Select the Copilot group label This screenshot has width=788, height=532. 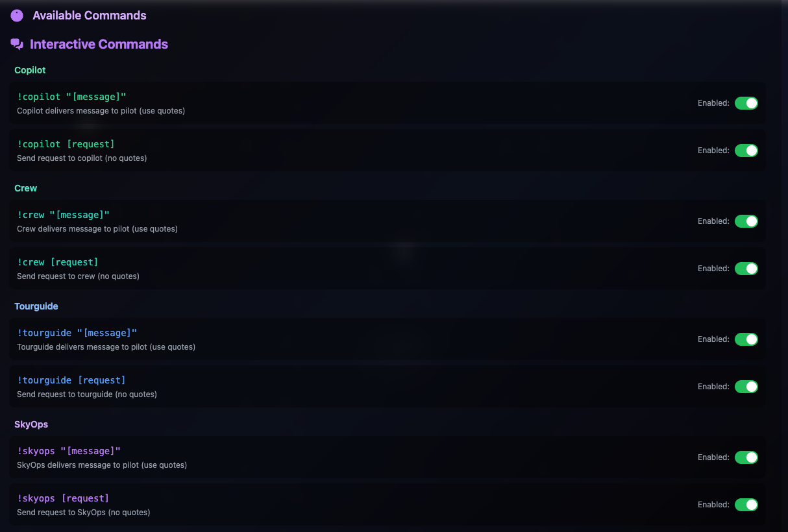(30, 70)
